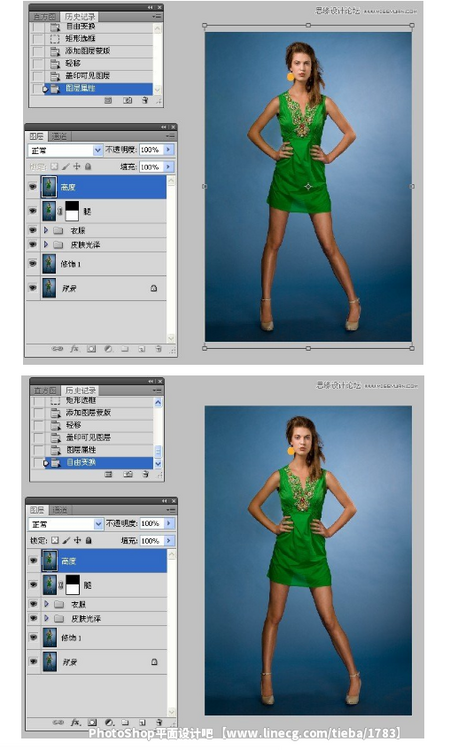Lower screenshot: hide the 高度 layer
Viewport: 450px width, 750px height.
(33, 561)
